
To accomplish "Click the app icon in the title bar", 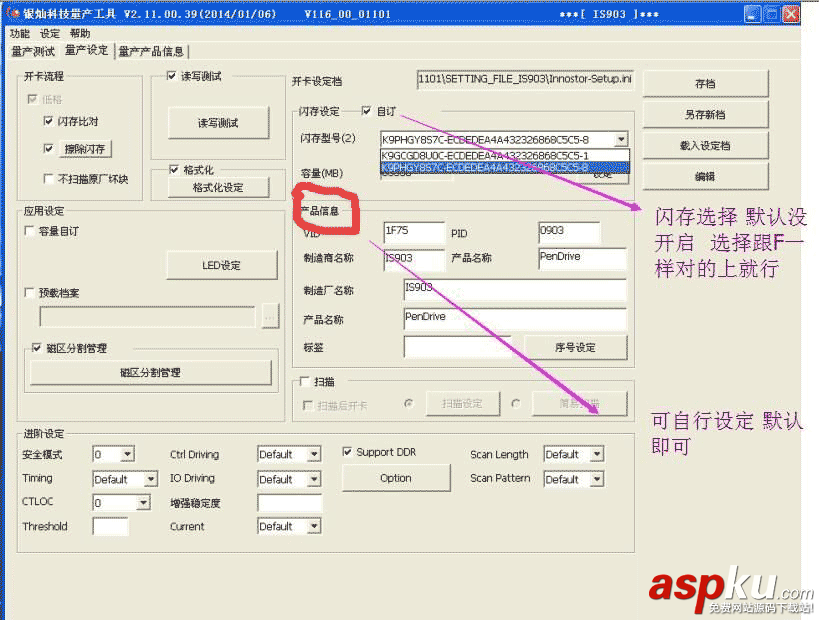I will click(x=13, y=13).
